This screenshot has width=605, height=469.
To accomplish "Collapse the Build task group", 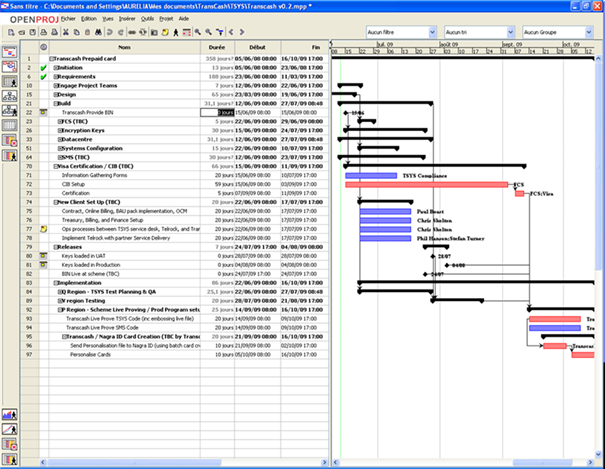I will click(56, 104).
